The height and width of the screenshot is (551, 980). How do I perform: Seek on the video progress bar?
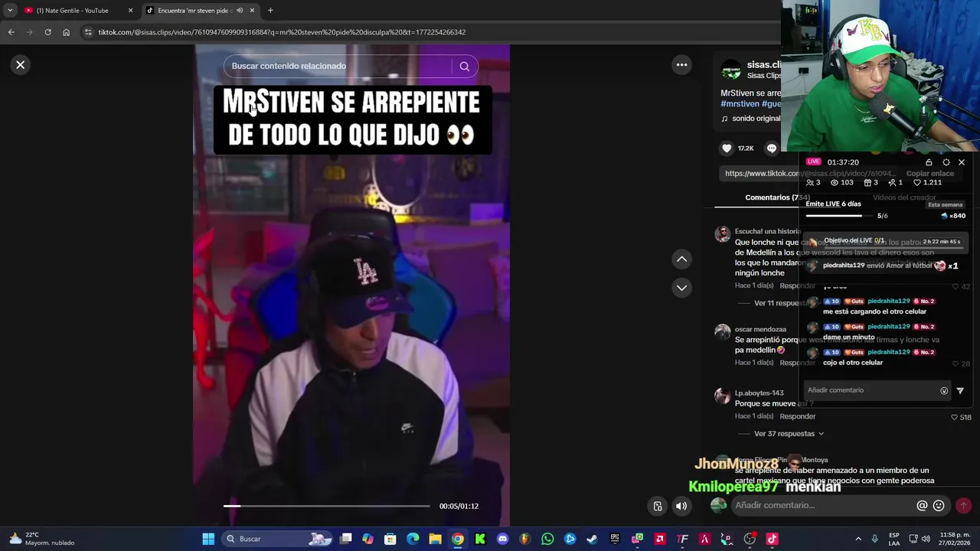coord(326,506)
